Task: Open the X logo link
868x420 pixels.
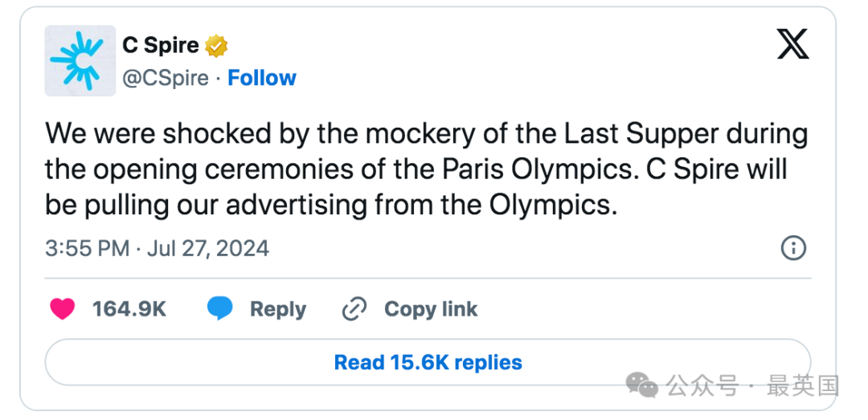Action: tap(792, 44)
